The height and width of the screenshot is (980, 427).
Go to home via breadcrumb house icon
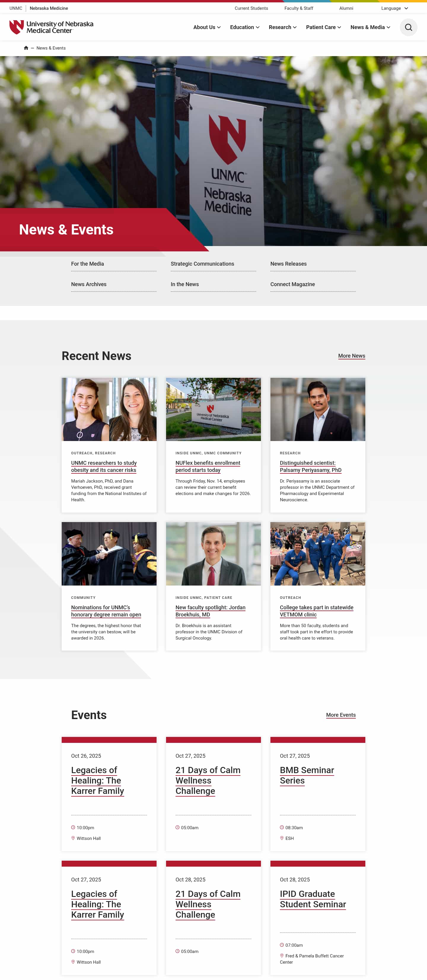pyautogui.click(x=26, y=48)
